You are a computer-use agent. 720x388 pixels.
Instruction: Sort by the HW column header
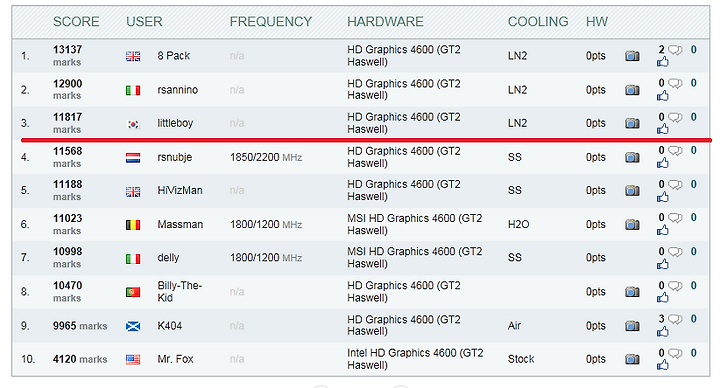point(596,22)
